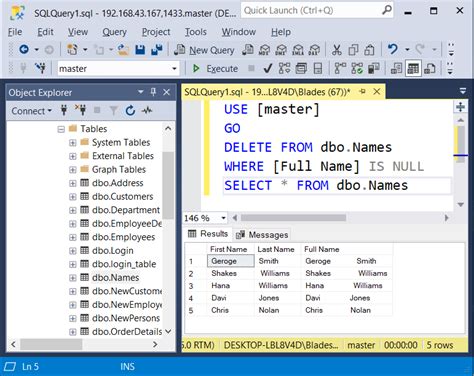Switch to the Messages tab
The height and width of the screenshot is (376, 474).
coord(262,235)
